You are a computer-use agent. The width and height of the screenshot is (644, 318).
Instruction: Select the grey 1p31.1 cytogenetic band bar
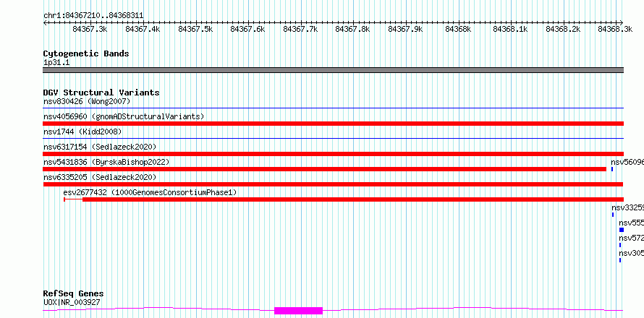pos(333,70)
